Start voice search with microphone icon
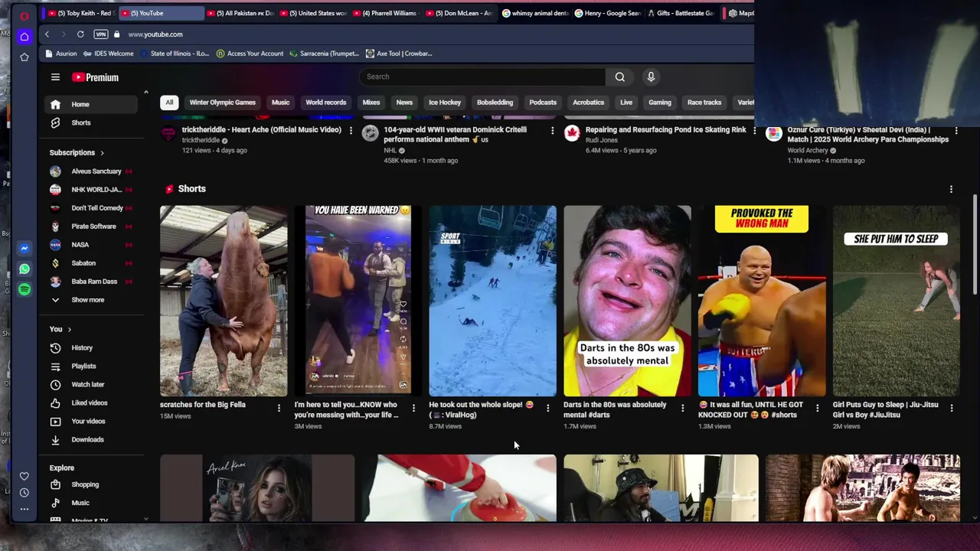Viewport: 980px width, 551px height. pyautogui.click(x=651, y=77)
